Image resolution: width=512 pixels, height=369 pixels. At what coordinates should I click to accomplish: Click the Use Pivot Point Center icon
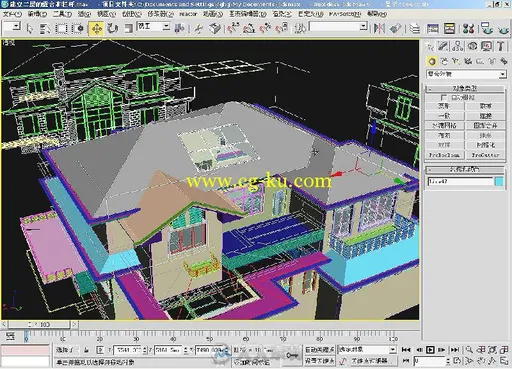[179, 28]
